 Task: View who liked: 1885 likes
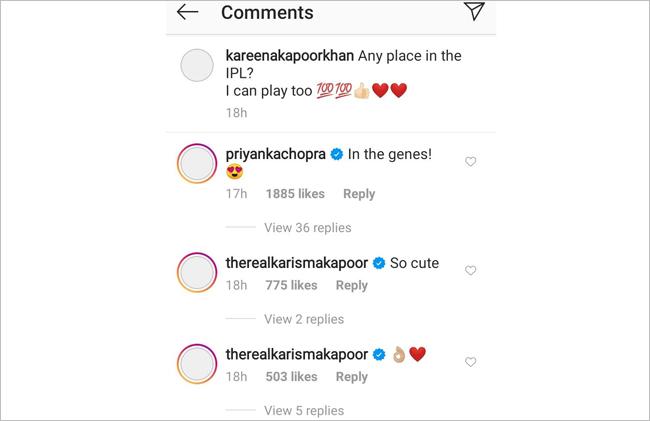[x=296, y=194]
